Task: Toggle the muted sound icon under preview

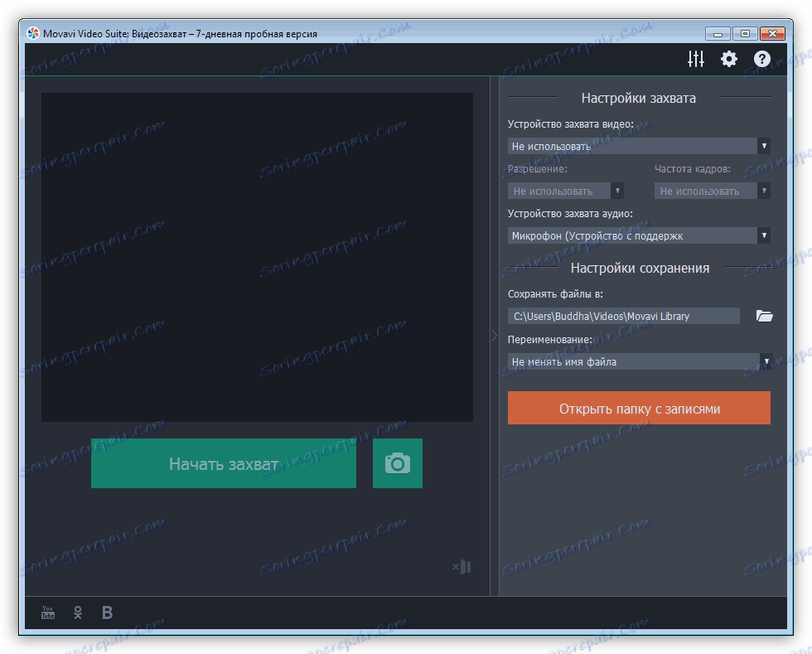Action: click(462, 567)
